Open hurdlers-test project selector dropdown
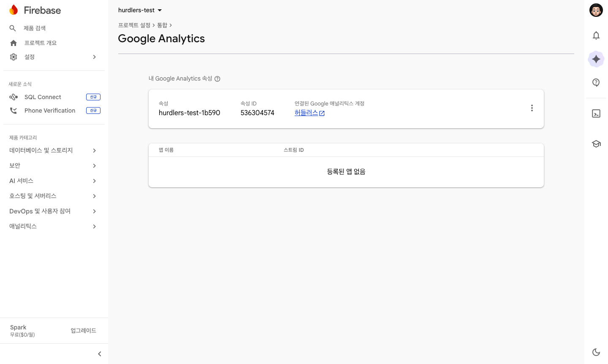This screenshot has height=364, width=608. coord(140,10)
